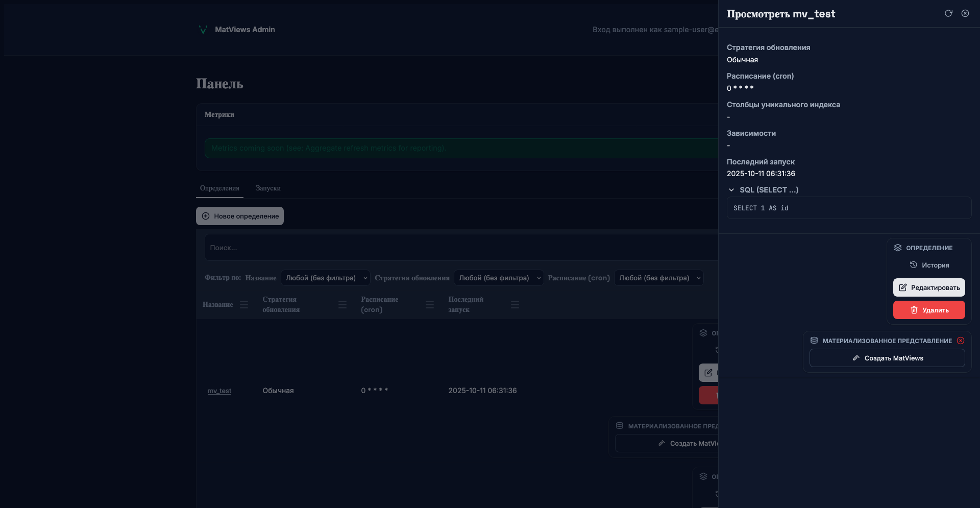Select the Определения tab

point(219,188)
